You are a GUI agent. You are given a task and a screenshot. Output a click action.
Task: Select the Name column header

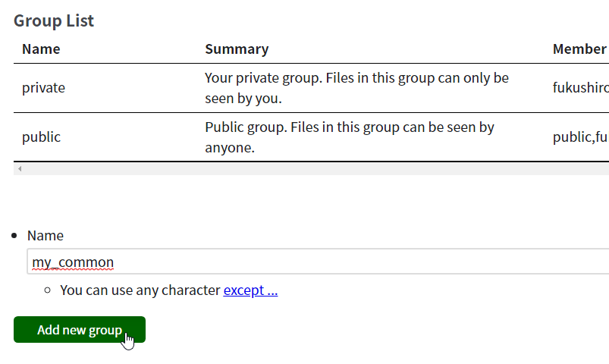click(x=41, y=49)
